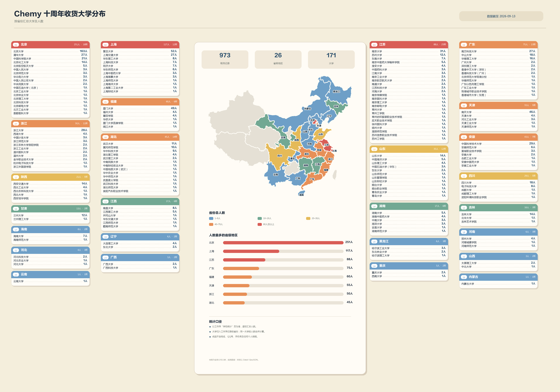560x392 pixels.
Task: Click the 南方科技大学 27人 row
Action: (x=498, y=51)
